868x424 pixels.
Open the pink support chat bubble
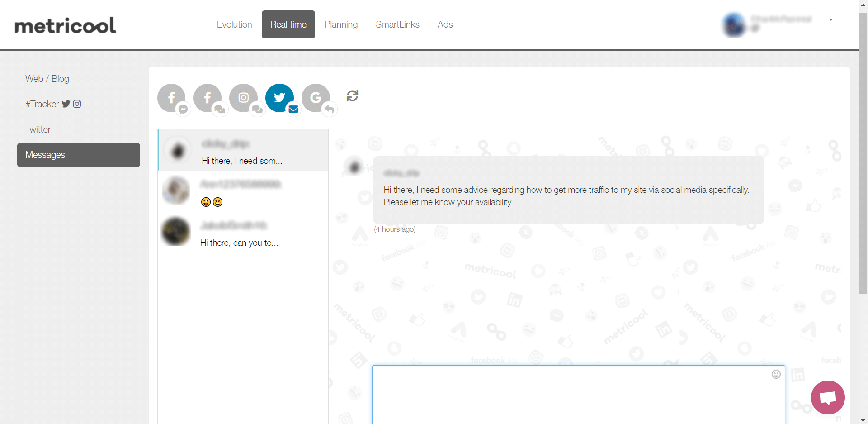(x=828, y=397)
